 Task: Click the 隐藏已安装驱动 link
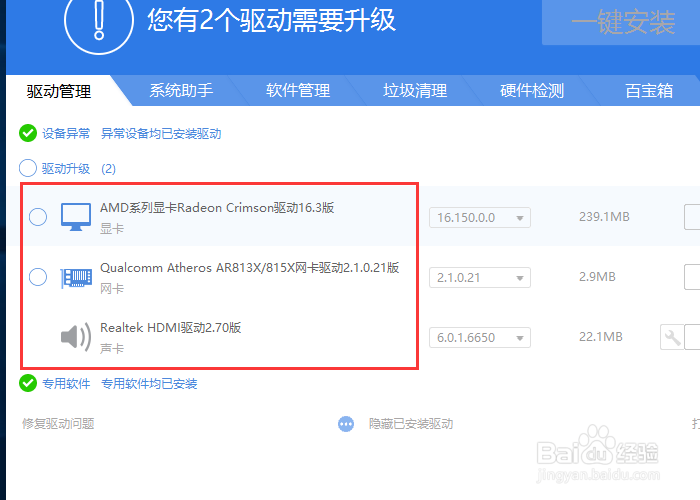(x=411, y=424)
